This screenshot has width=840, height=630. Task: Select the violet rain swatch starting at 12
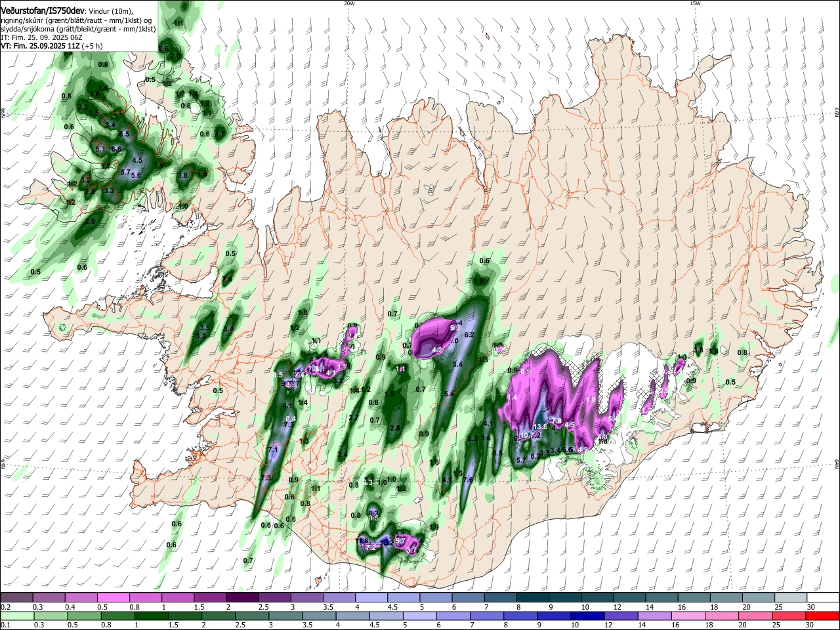click(621, 616)
